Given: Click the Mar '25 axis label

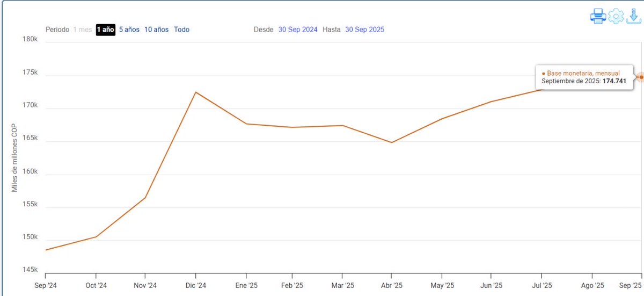Looking at the screenshot, I should (x=342, y=285).
